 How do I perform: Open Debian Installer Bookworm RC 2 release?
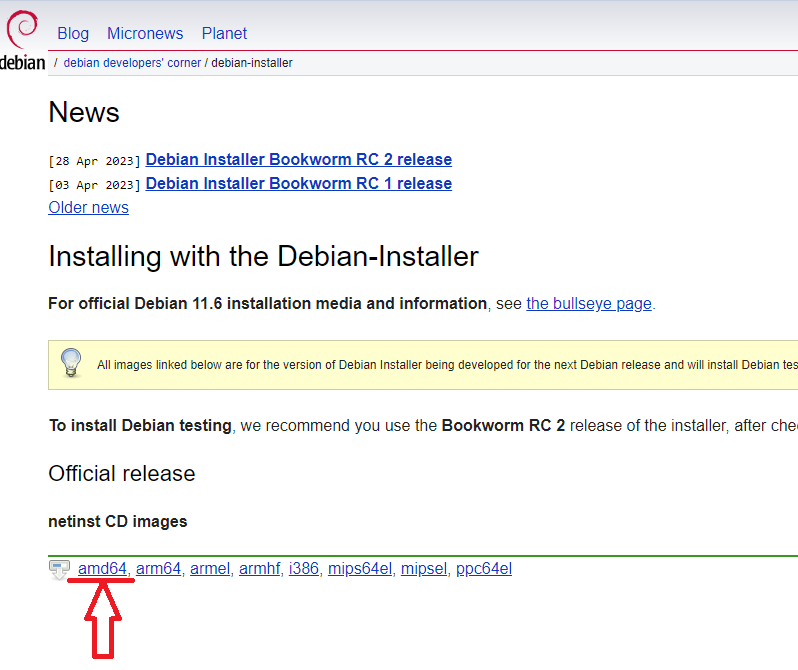click(x=299, y=159)
